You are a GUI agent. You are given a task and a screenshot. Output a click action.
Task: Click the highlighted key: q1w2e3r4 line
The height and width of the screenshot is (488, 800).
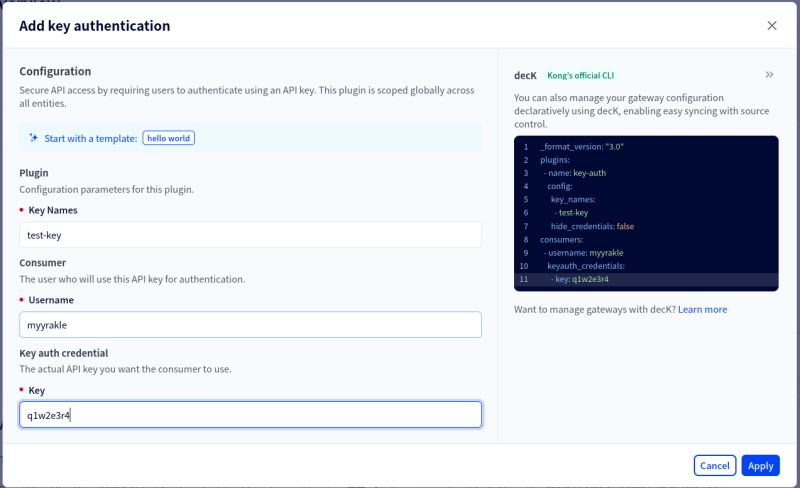(585, 279)
